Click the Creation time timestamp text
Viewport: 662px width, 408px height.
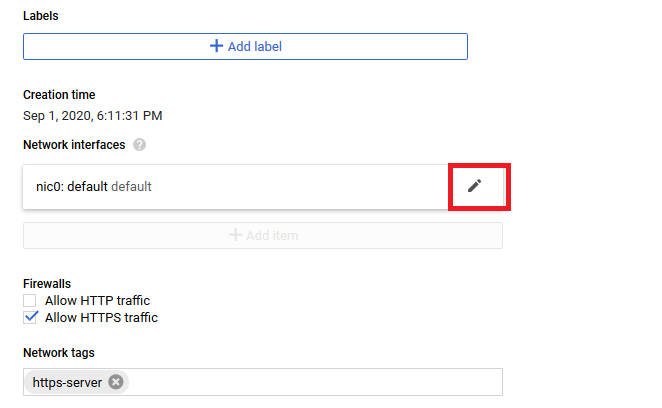point(92,116)
